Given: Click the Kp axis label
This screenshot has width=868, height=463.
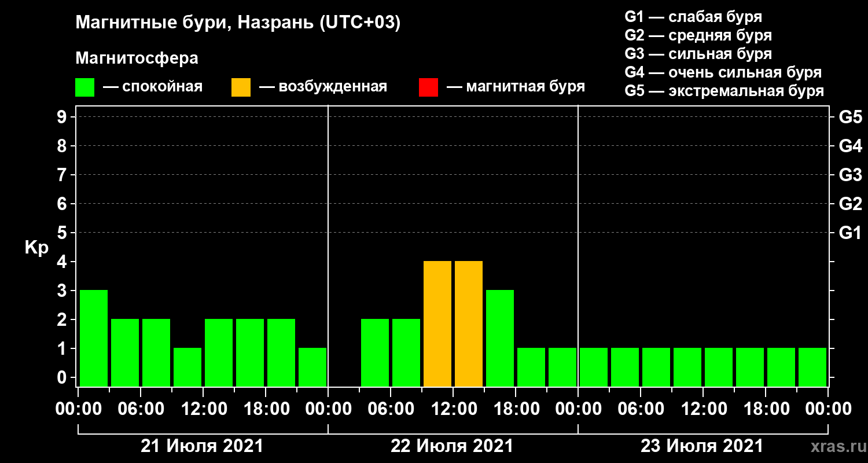Looking at the screenshot, I should tap(36, 248).
